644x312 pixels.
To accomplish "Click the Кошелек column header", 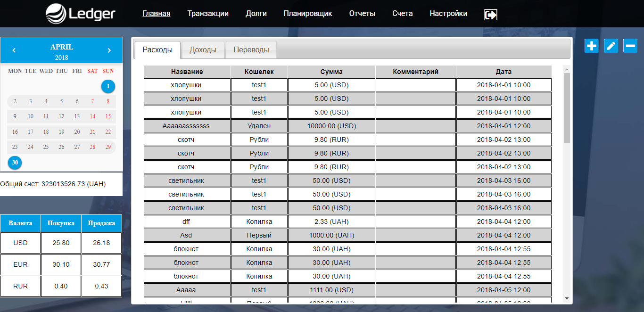I will click(259, 72).
